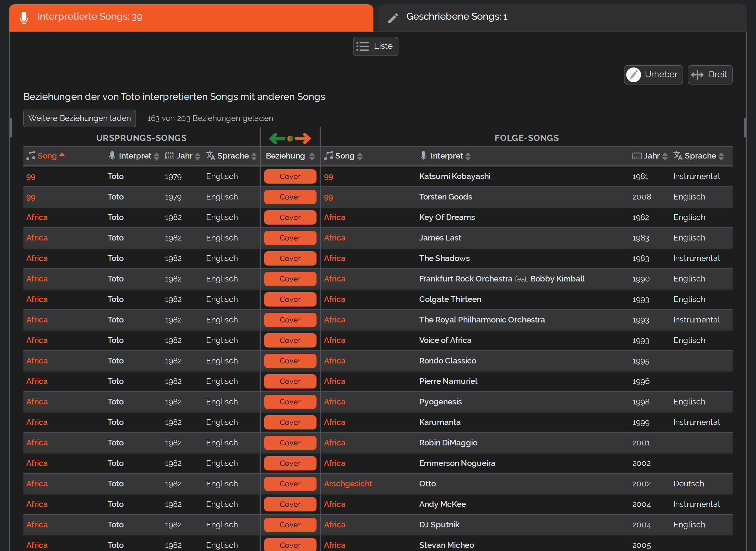Screen dimensions: 756x551
Task: Click the microphone icon in the Ursprungs Interpret header
Action: [112, 155]
